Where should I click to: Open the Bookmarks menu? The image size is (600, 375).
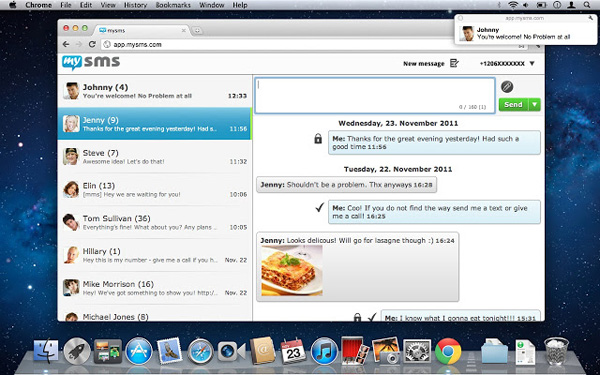(173, 5)
